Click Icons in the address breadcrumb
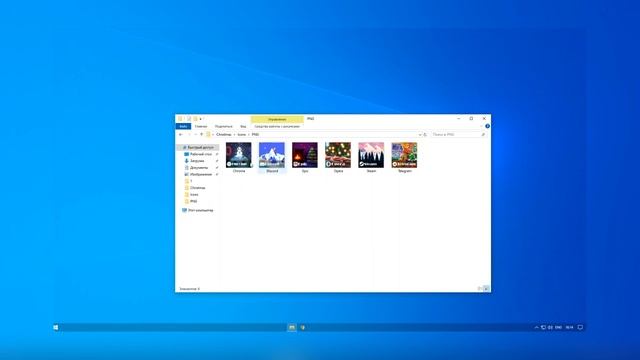640x360 pixels. pyautogui.click(x=242, y=134)
